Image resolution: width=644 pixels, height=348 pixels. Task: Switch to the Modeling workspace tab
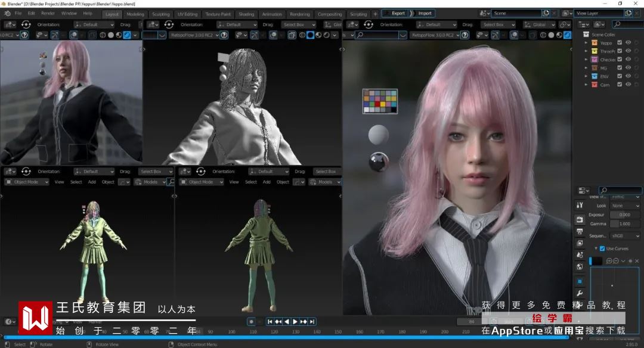135,14
